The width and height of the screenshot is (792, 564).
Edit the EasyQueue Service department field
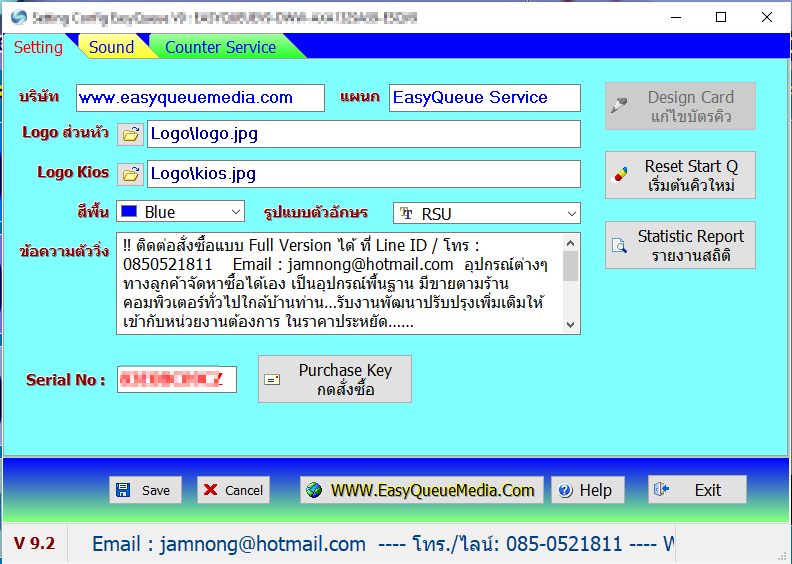pos(484,97)
